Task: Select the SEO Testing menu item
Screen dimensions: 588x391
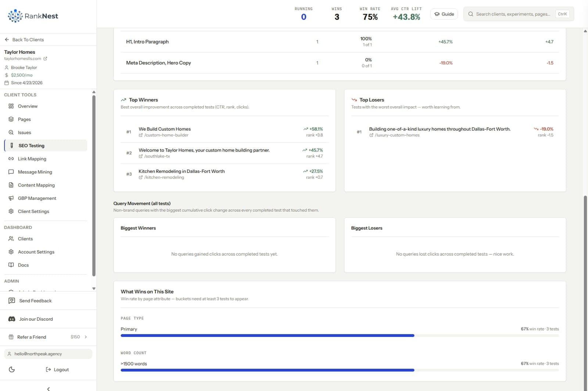Action: coord(46,146)
